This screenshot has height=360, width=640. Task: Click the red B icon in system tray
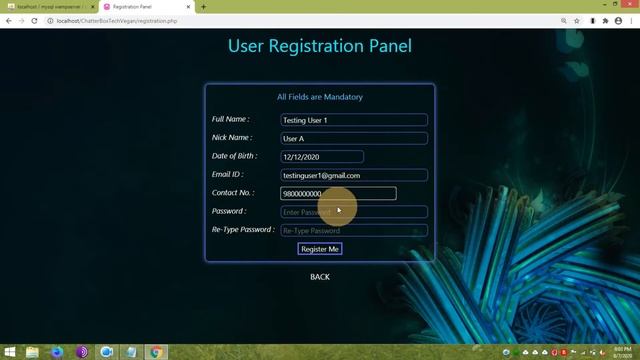[564, 352]
